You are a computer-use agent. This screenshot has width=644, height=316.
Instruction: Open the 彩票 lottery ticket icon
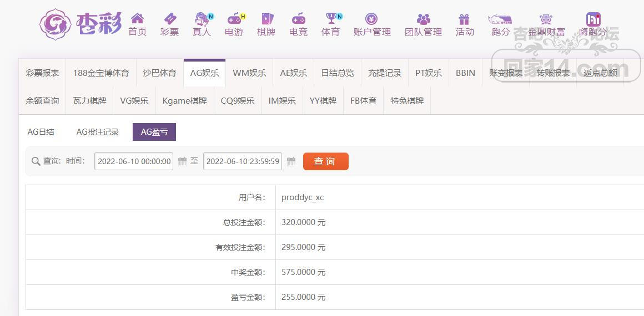[169, 19]
